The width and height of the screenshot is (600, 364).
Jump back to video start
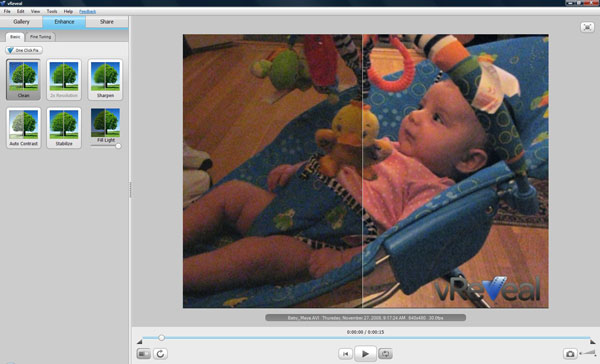(346, 354)
